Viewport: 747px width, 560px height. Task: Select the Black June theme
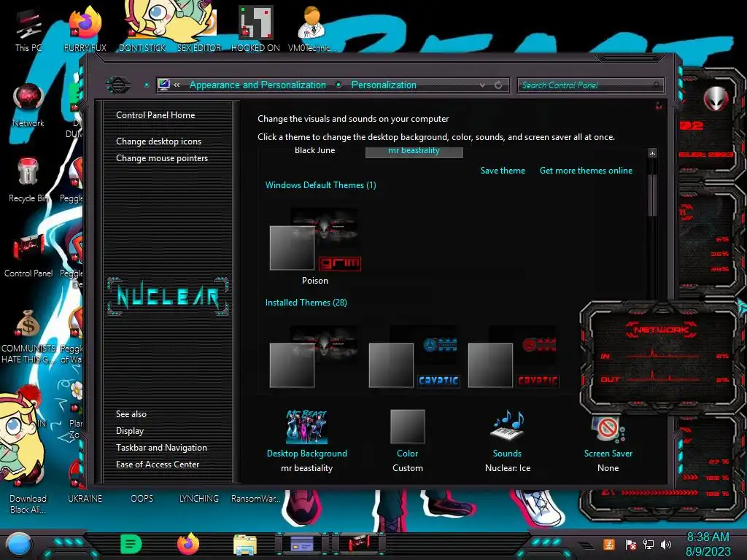[x=315, y=150]
